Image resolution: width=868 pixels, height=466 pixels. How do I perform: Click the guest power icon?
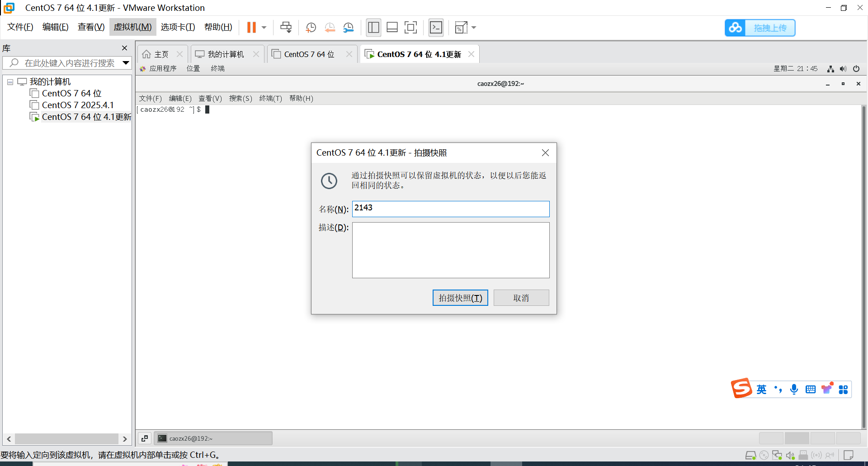click(856, 69)
